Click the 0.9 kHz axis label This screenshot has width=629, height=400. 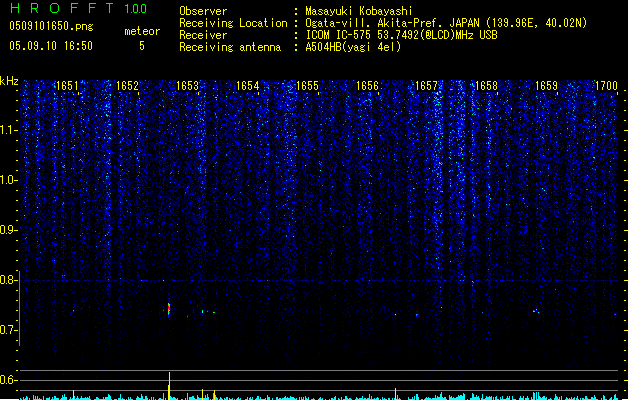point(9,230)
